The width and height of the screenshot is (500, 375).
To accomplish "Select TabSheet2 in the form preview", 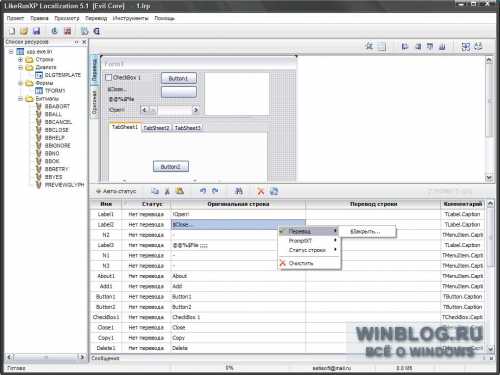I will coord(156,128).
